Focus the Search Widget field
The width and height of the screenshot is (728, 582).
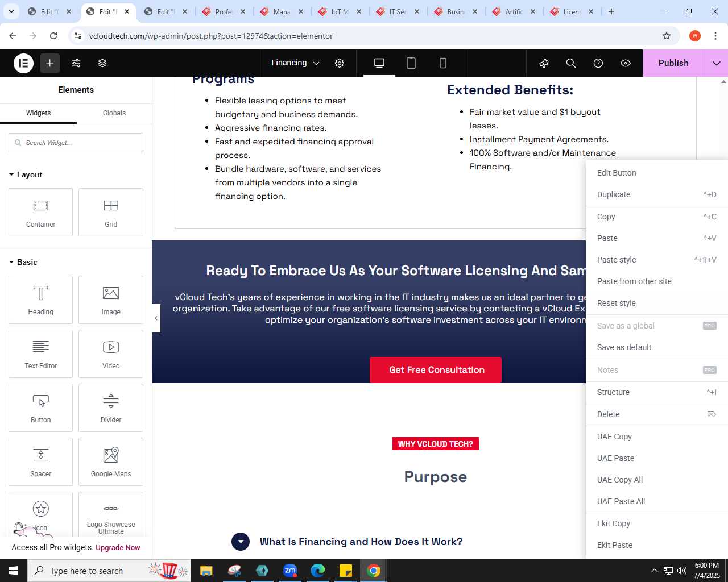click(76, 143)
